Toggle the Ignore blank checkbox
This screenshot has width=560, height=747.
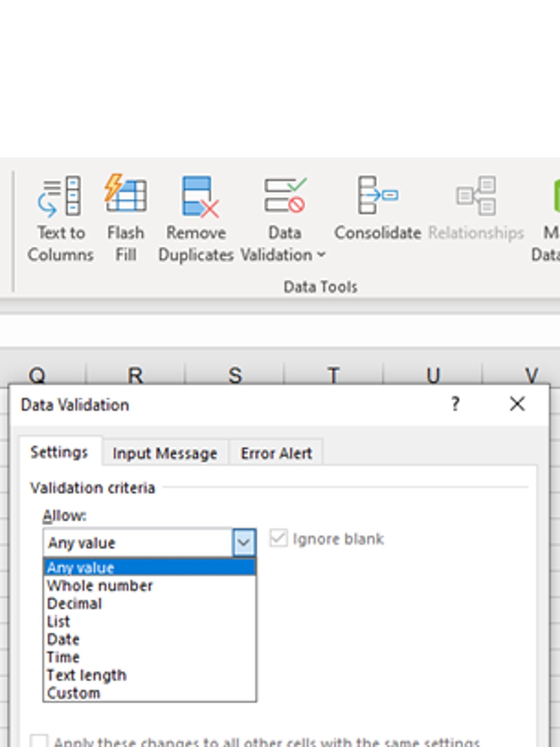pyautogui.click(x=279, y=538)
